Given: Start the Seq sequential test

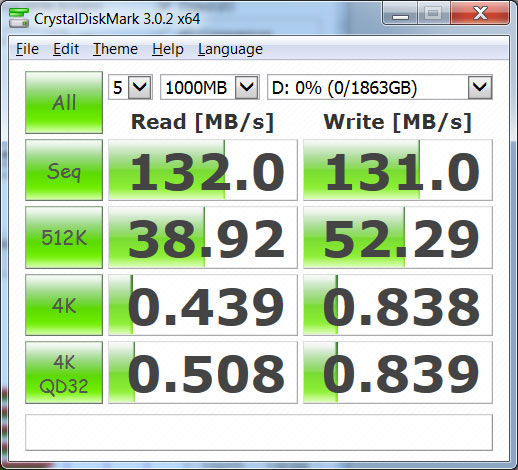Looking at the screenshot, I should (x=64, y=170).
